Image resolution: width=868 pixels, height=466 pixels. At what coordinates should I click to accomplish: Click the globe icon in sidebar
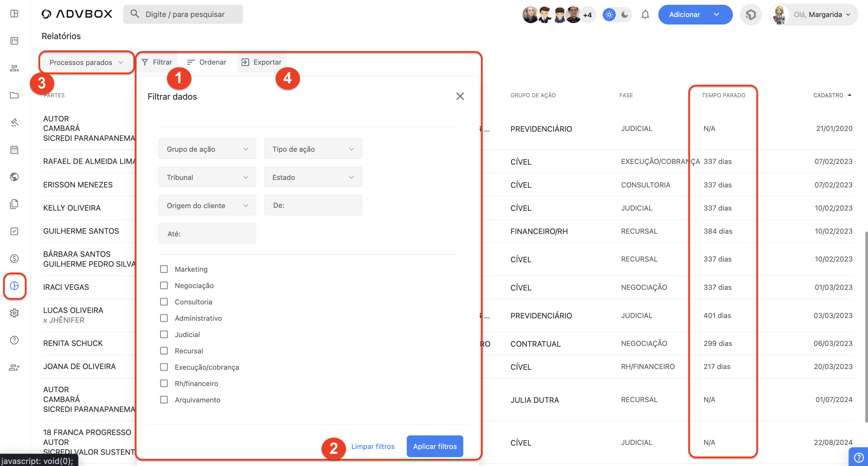(x=14, y=177)
